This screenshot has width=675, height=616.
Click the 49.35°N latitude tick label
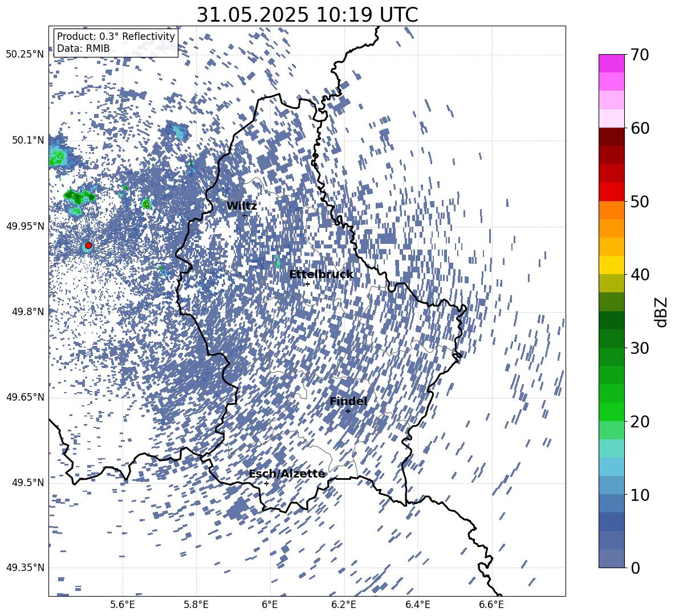pyautogui.click(x=25, y=568)
